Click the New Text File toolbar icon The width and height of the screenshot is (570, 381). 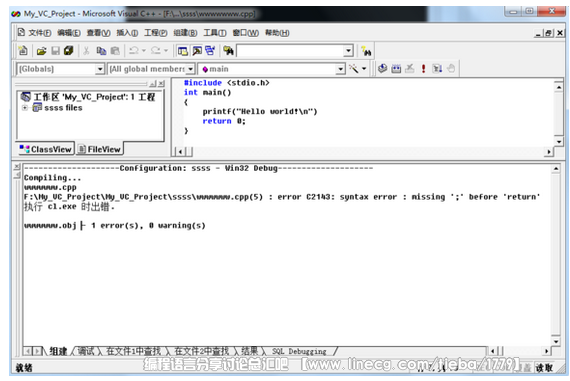23,51
